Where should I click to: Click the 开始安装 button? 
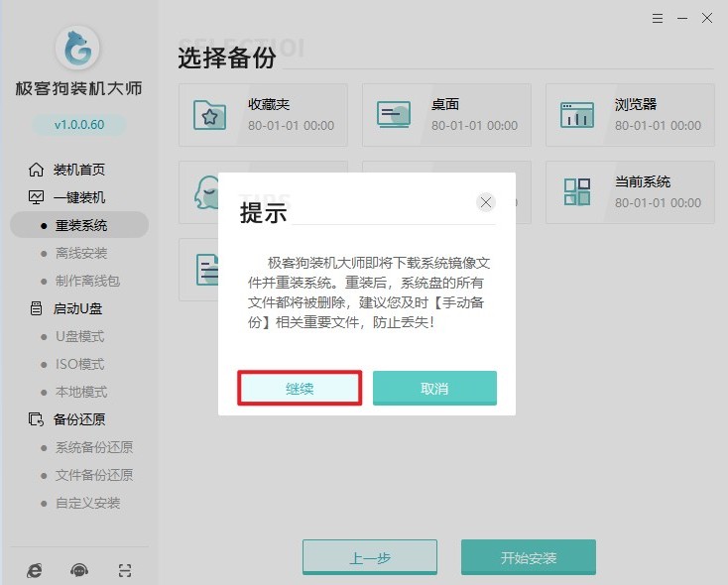[529, 556]
